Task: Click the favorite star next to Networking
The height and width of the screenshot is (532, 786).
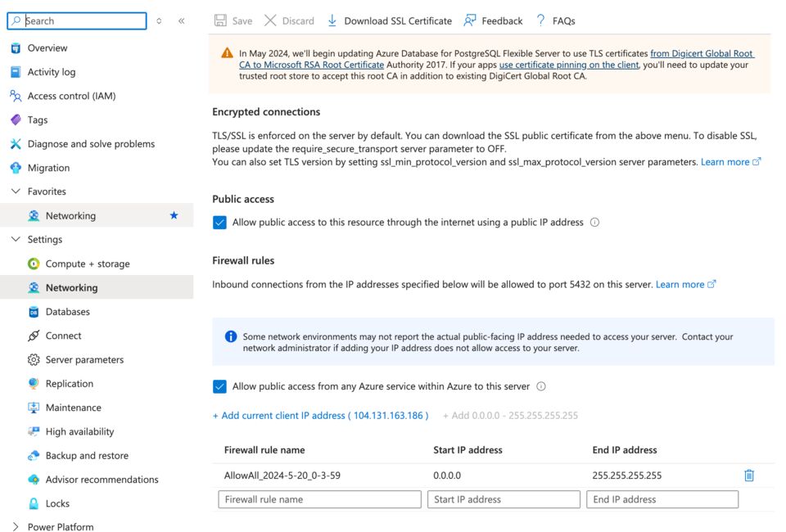Action: tap(174, 215)
